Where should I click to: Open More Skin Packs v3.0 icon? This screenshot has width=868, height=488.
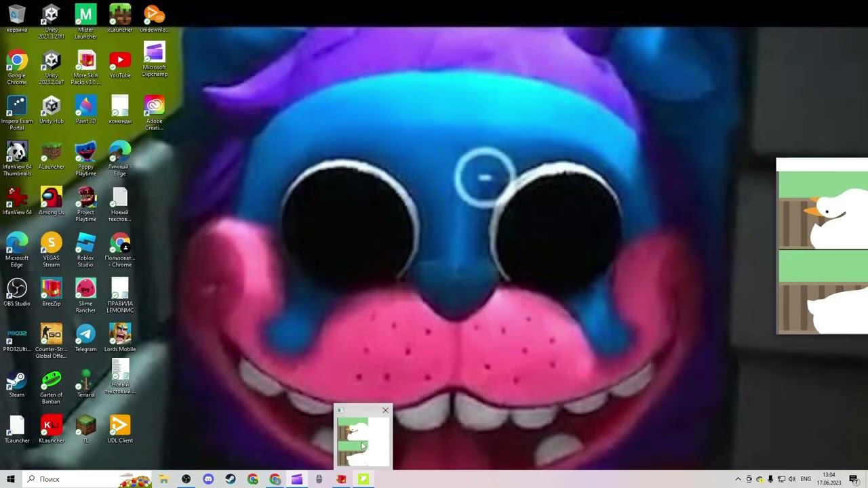[85, 67]
